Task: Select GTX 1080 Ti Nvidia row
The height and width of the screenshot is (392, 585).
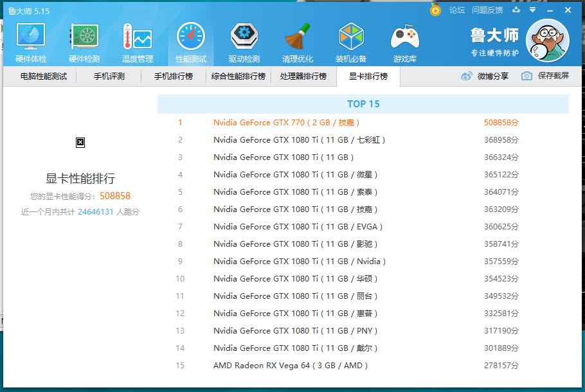Action: (x=363, y=261)
